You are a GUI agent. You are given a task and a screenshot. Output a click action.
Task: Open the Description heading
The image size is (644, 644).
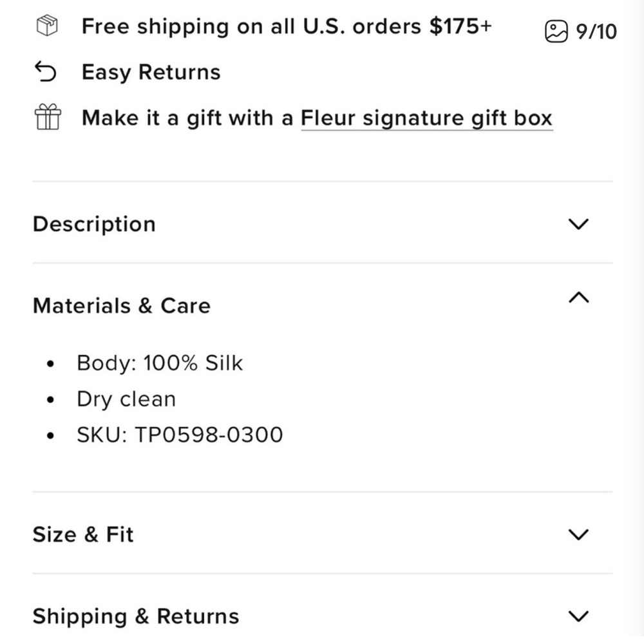(94, 224)
